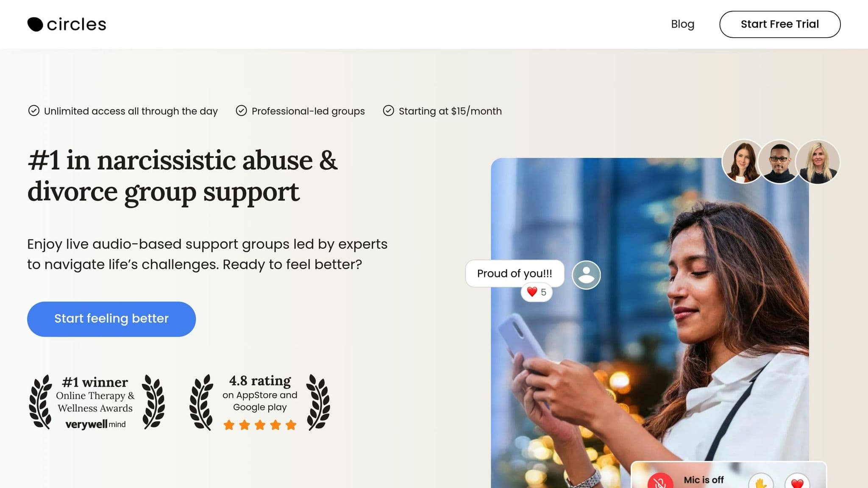Click the red-haired woman's profile photo

[x=743, y=162]
